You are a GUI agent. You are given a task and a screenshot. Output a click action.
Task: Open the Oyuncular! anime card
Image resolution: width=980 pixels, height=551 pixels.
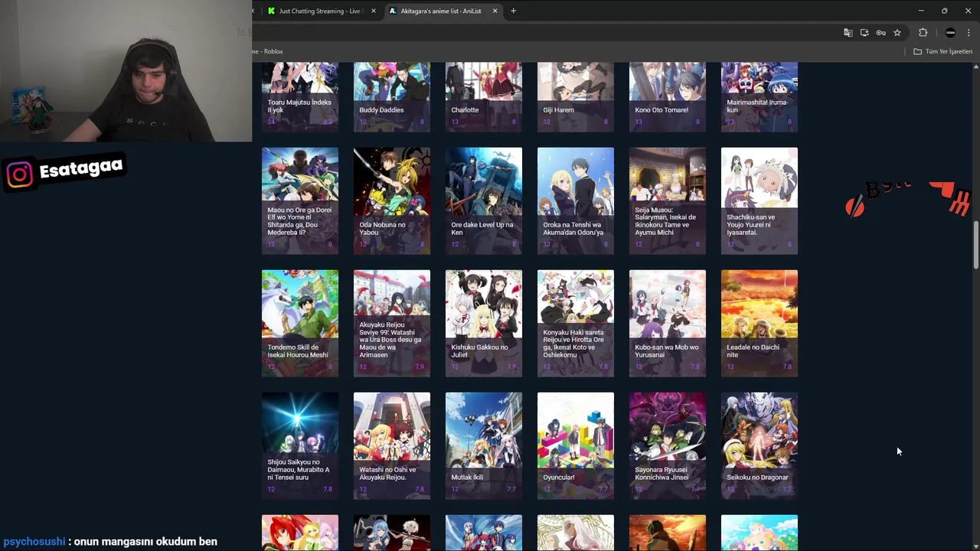pos(576,445)
